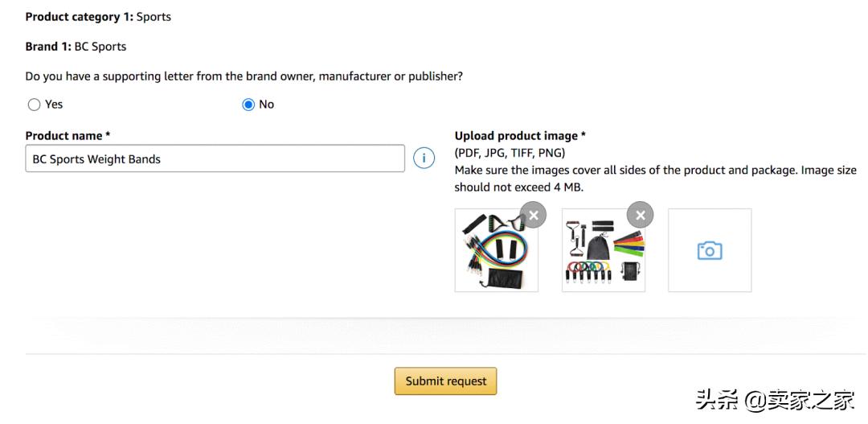Click the "(PDF, JPG, TIFF, PNG)" formats text

[x=510, y=153]
